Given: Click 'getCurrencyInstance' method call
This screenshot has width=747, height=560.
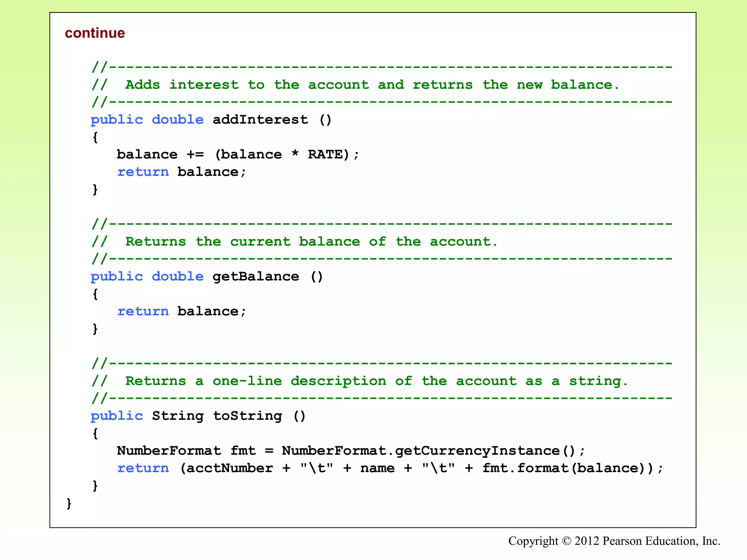Looking at the screenshot, I should click(x=477, y=451).
